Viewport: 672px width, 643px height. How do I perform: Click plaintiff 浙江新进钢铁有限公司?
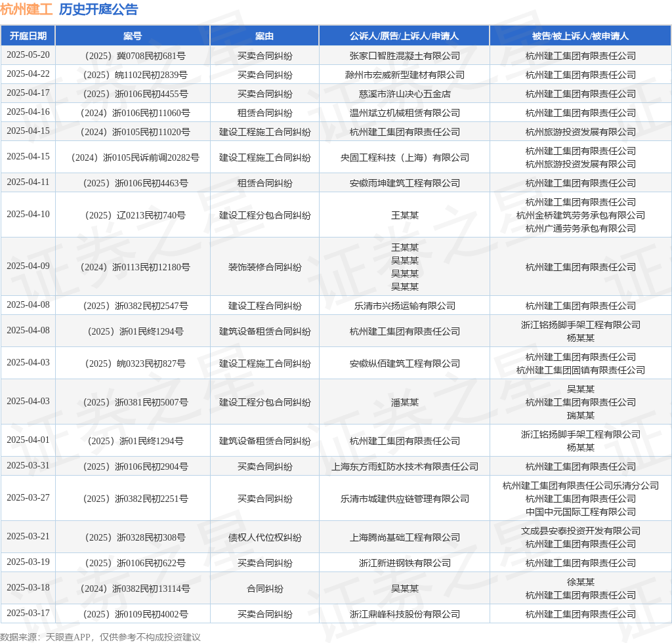pos(404,563)
